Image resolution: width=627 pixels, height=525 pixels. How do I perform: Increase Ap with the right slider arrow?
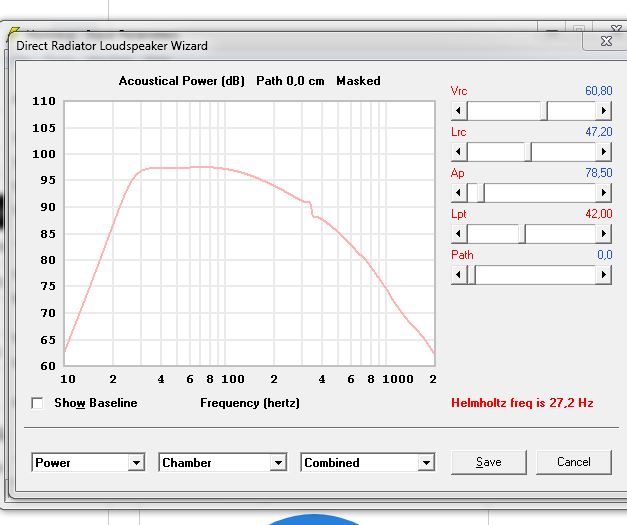click(x=603, y=193)
